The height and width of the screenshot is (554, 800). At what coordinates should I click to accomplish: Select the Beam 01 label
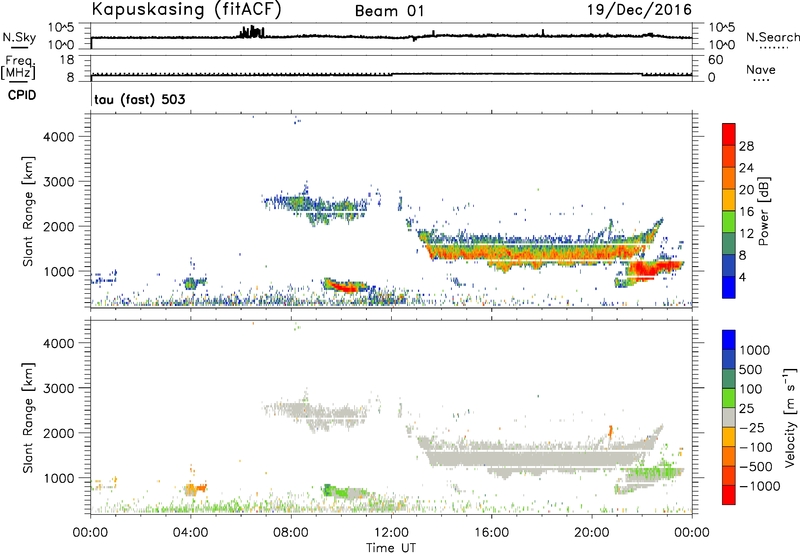(x=390, y=11)
